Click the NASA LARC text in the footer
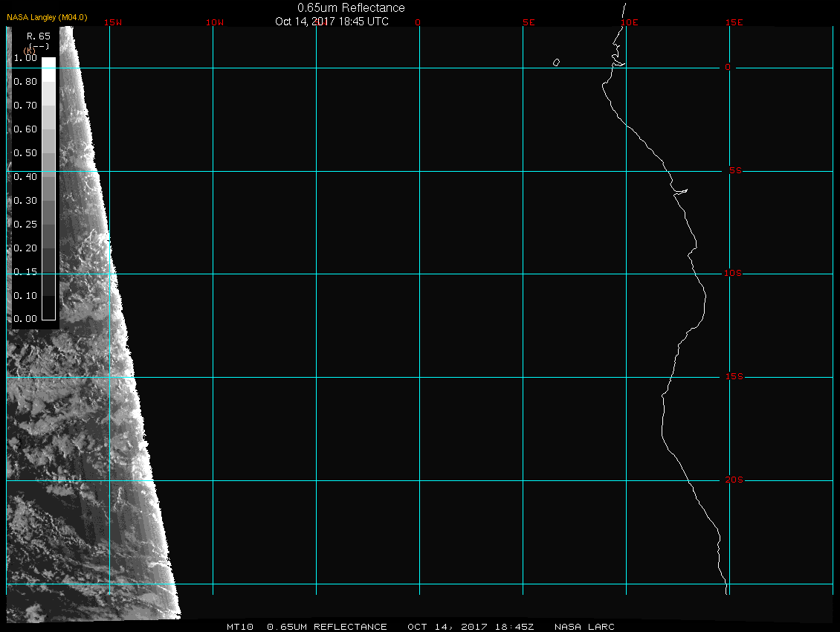Image resolution: width=840 pixels, height=632 pixels. 584,627
